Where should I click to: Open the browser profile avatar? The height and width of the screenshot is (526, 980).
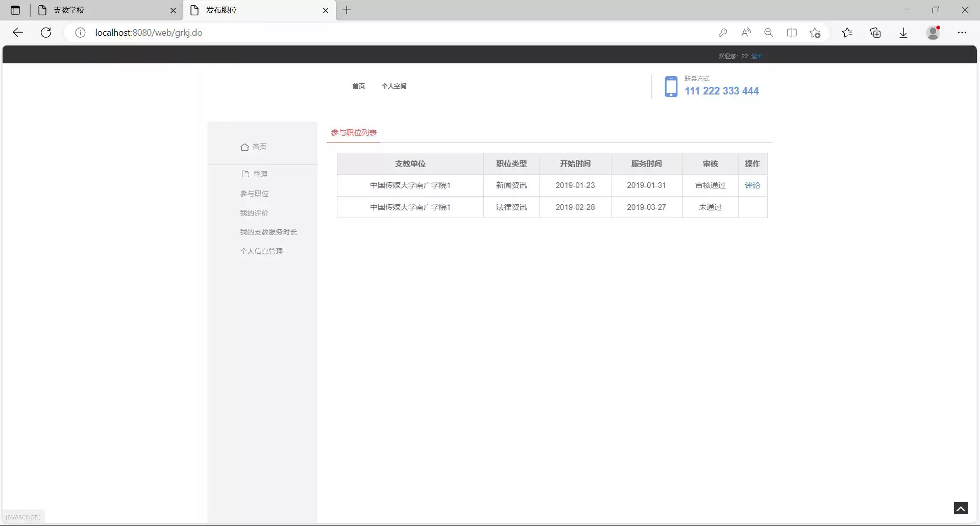click(933, 33)
